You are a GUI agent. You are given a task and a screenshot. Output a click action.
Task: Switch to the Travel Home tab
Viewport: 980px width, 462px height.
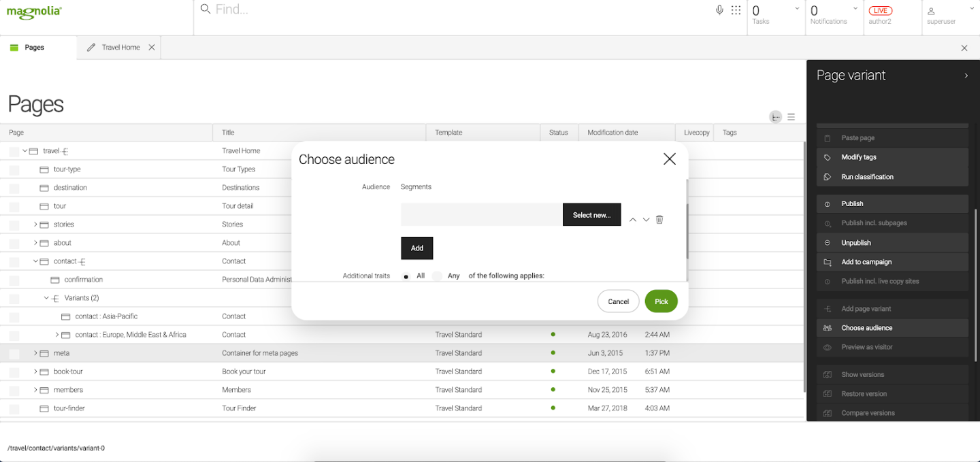[120, 48]
